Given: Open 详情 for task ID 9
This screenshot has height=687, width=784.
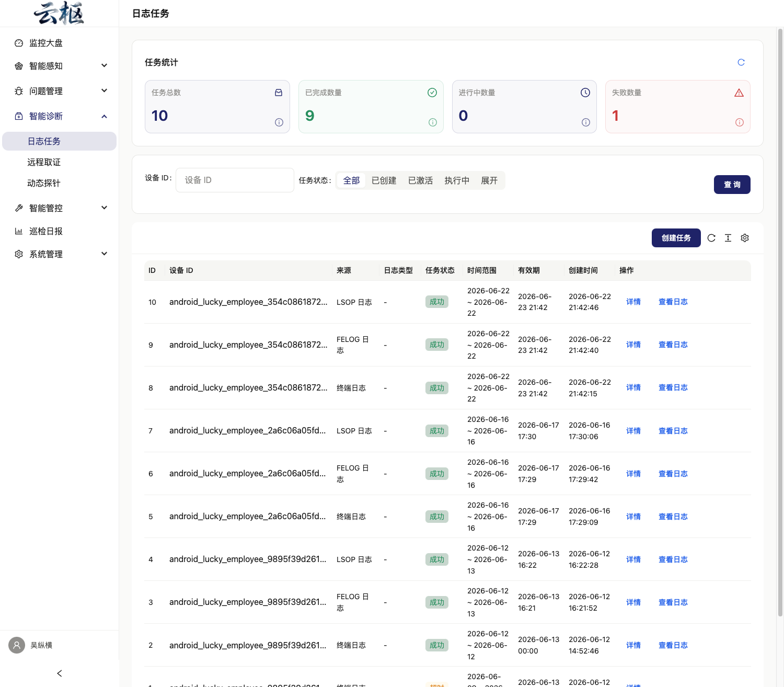Looking at the screenshot, I should pos(633,345).
